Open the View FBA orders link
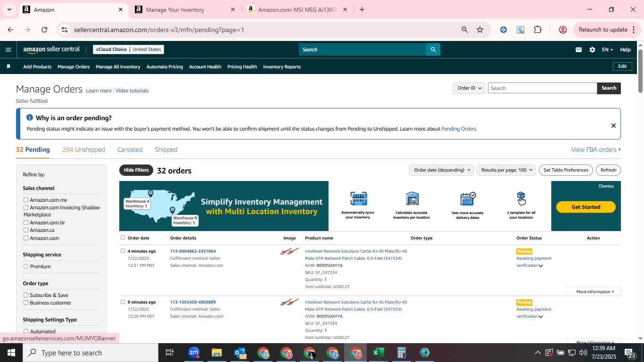This screenshot has height=362, width=644. tap(595, 149)
